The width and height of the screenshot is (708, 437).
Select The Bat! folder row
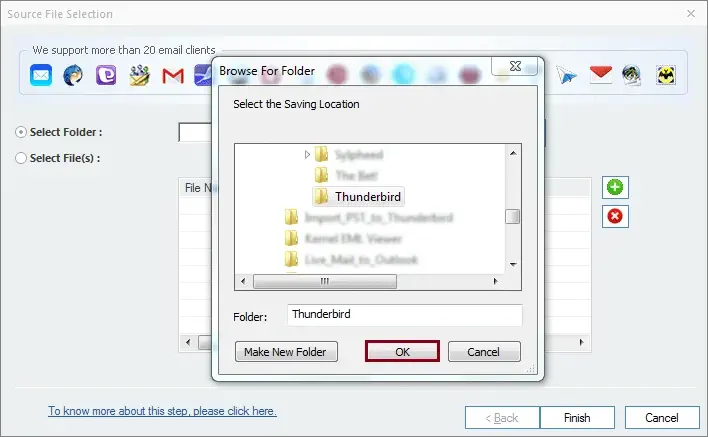pyautogui.click(x=346, y=175)
